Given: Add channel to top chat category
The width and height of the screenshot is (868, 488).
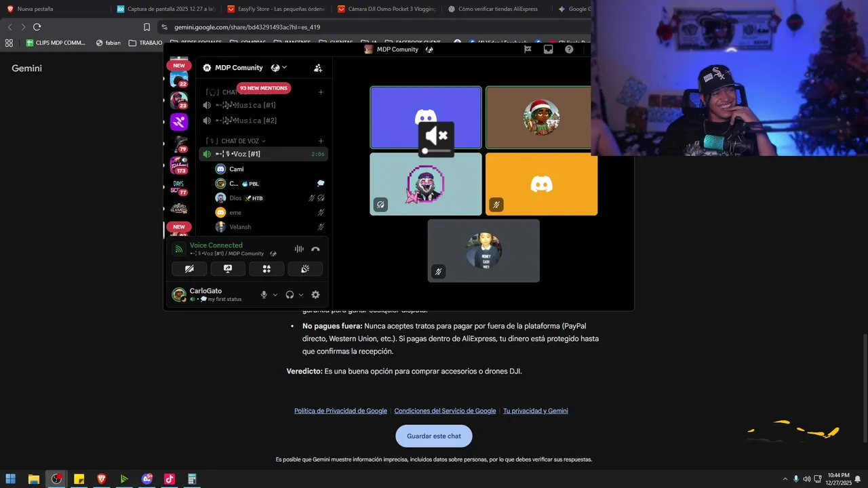Looking at the screenshot, I should pos(321,92).
